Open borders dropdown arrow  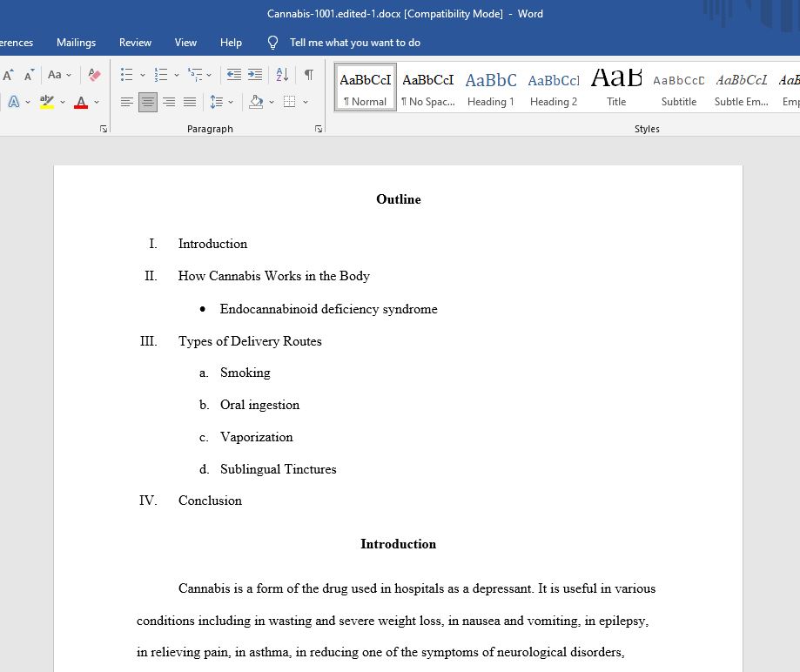click(x=305, y=102)
